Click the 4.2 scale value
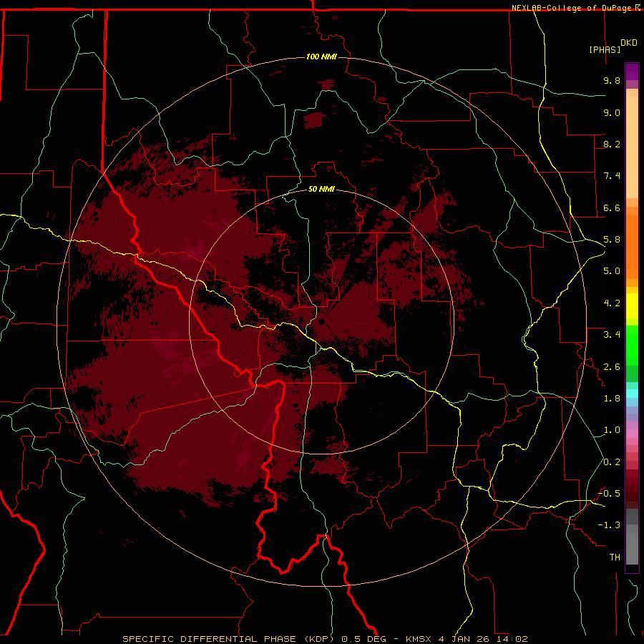The height and width of the screenshot is (644, 644). pos(612,303)
